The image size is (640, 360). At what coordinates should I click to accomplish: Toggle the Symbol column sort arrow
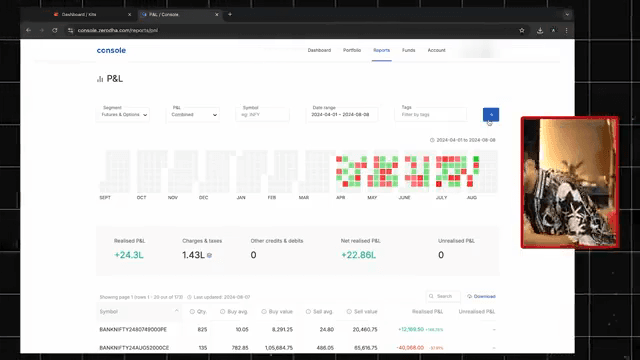click(176, 311)
